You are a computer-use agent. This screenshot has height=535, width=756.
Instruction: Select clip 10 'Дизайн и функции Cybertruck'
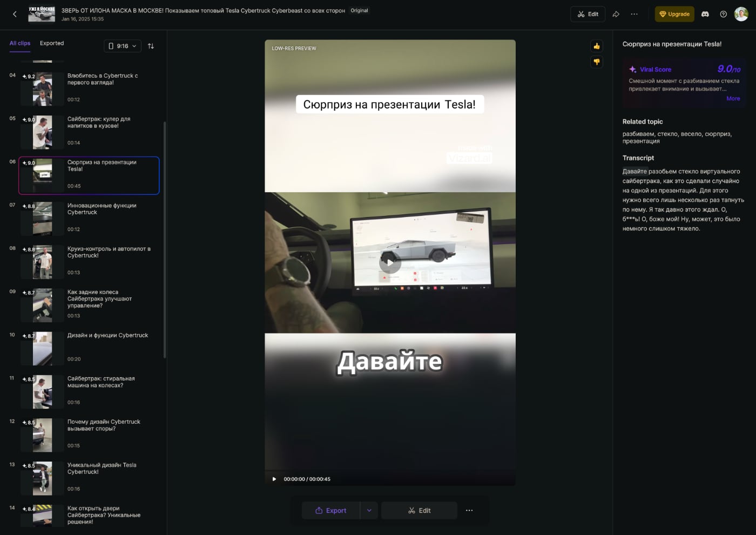pyautogui.click(x=89, y=348)
